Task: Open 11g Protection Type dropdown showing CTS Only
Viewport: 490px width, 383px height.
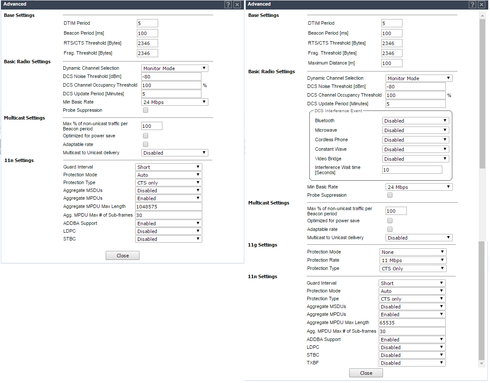Action: tap(413, 268)
